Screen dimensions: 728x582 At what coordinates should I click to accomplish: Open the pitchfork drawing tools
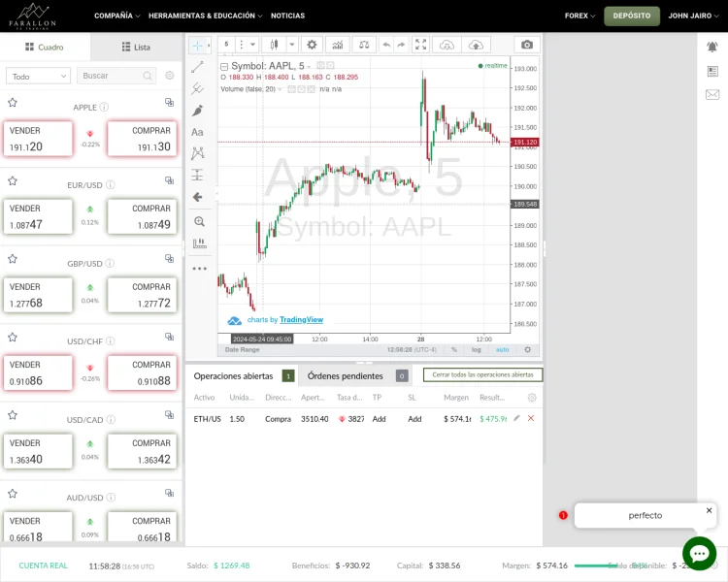click(197, 88)
